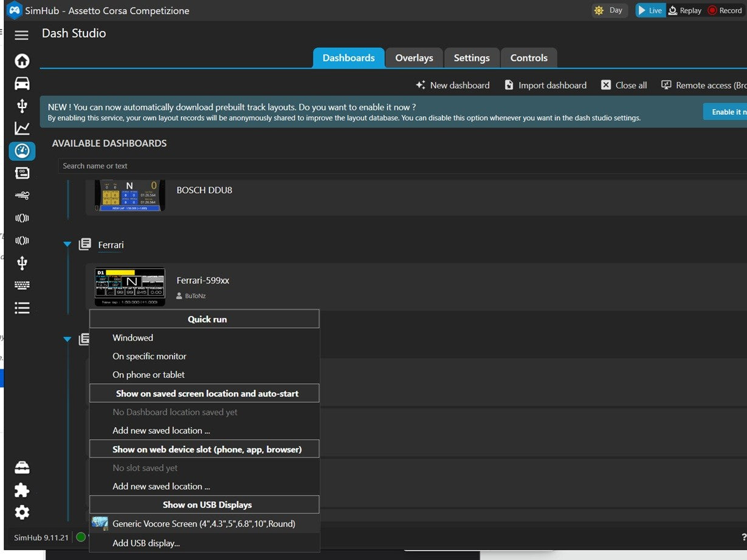Go to Home via house icon

coord(22,61)
